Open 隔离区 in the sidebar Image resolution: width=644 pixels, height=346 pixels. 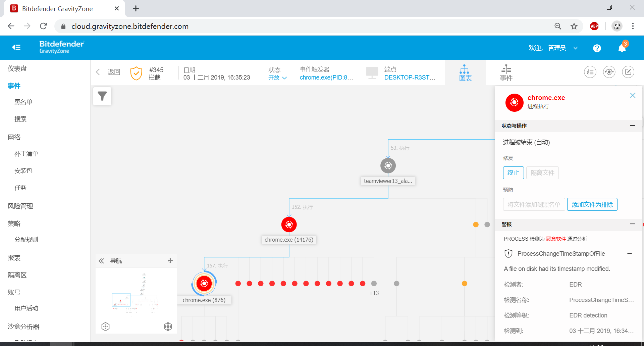tap(17, 275)
